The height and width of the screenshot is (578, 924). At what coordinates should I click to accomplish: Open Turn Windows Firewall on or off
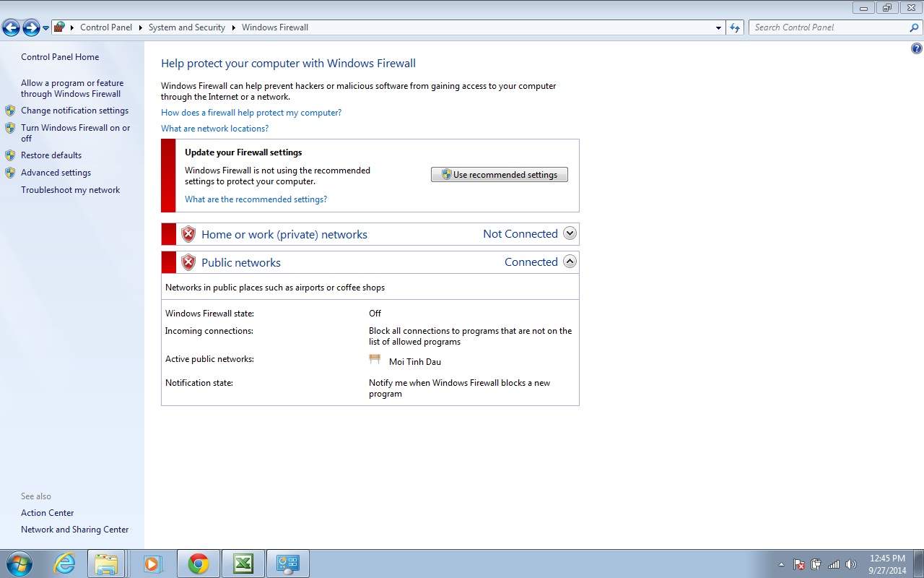click(76, 133)
